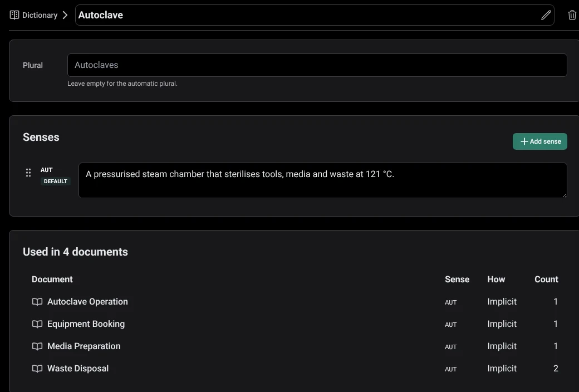Open the Media Preparation document
Image resolution: width=579 pixels, height=392 pixels.
pyautogui.click(x=84, y=346)
